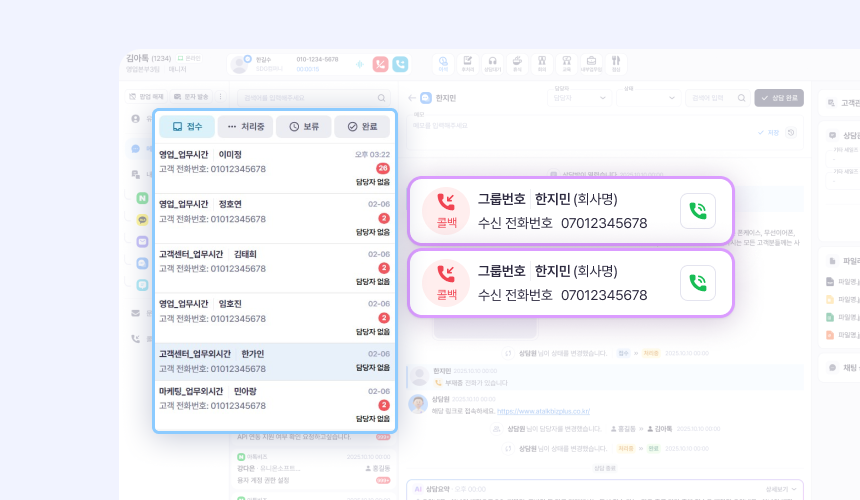Click the blue phone call button in top bar
Image resolution: width=860 pixels, height=500 pixels.
(x=400, y=64)
